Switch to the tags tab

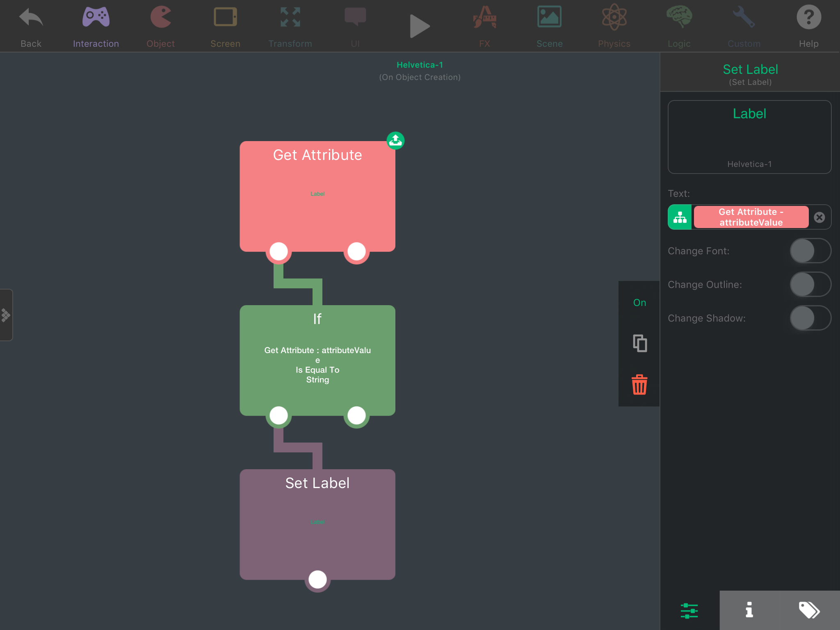[x=809, y=610]
